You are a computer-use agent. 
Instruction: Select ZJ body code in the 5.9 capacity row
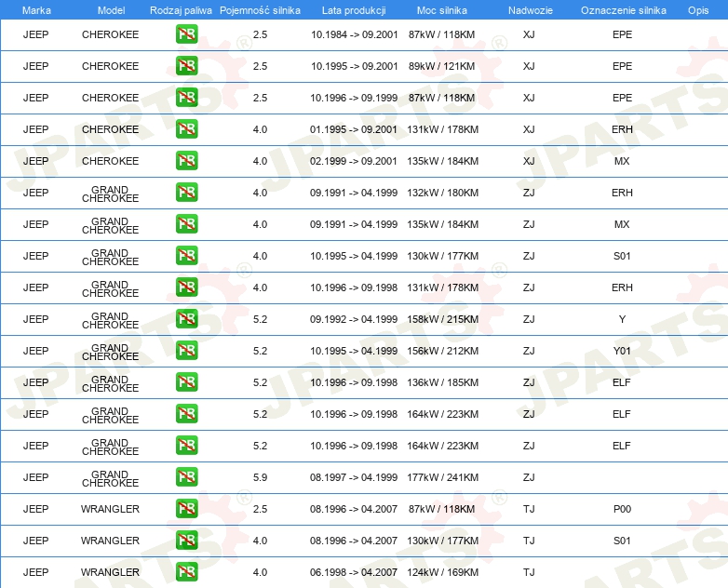[x=529, y=477]
